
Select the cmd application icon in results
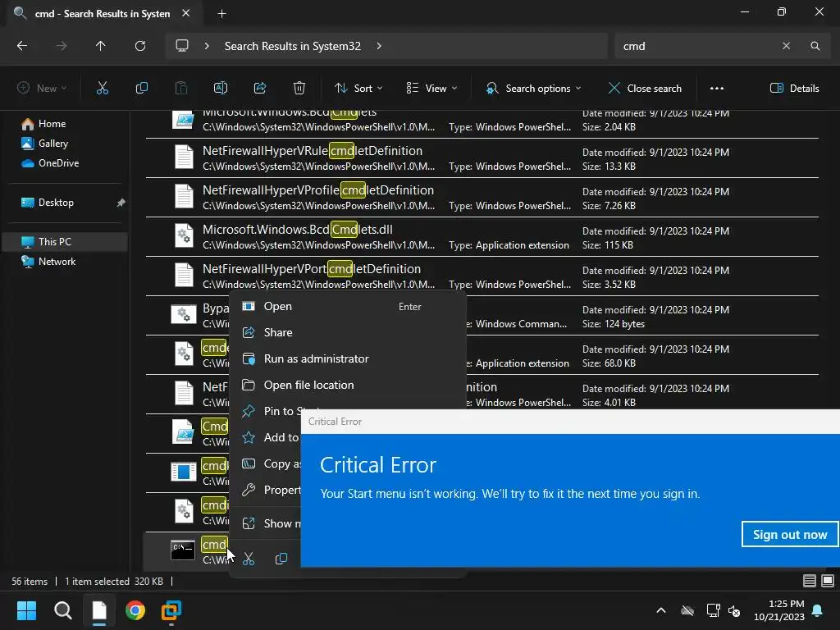pyautogui.click(x=183, y=550)
